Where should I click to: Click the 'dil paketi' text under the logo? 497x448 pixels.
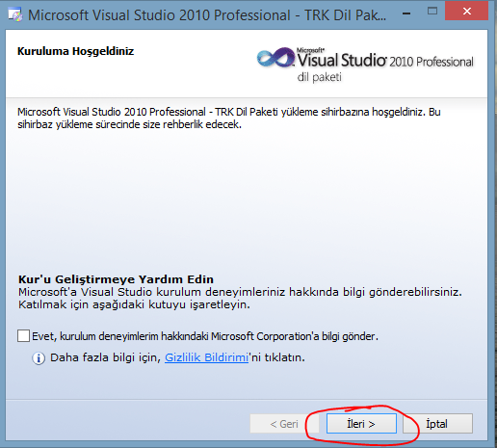pos(319,77)
